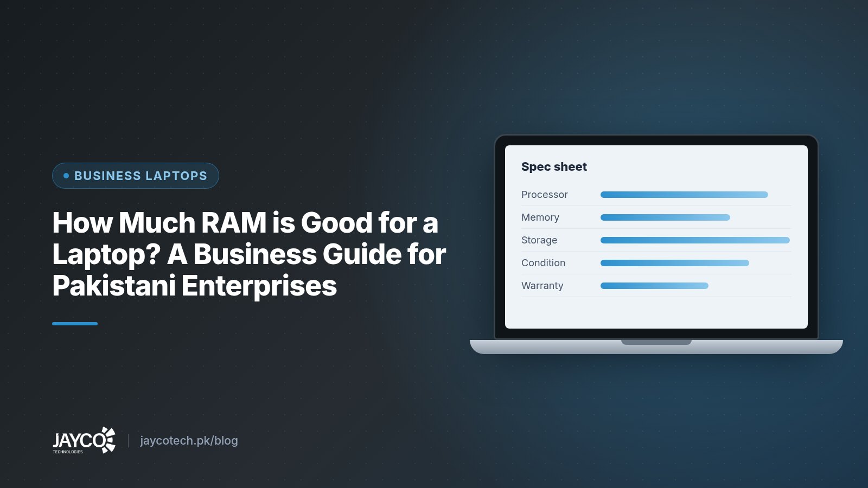The image size is (868, 488).
Task: Select the Storage label in spec sheet
Action: pyautogui.click(x=539, y=240)
